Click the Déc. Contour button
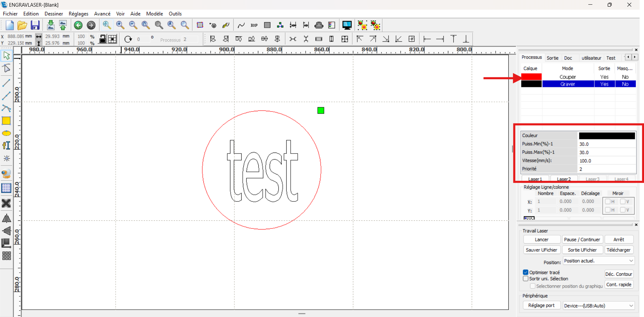 [619, 274]
